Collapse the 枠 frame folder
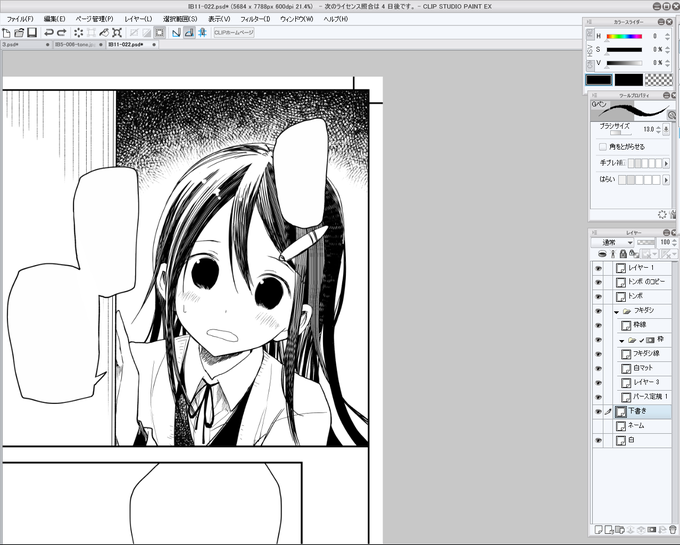This screenshot has height=545, width=680. pyautogui.click(x=621, y=341)
